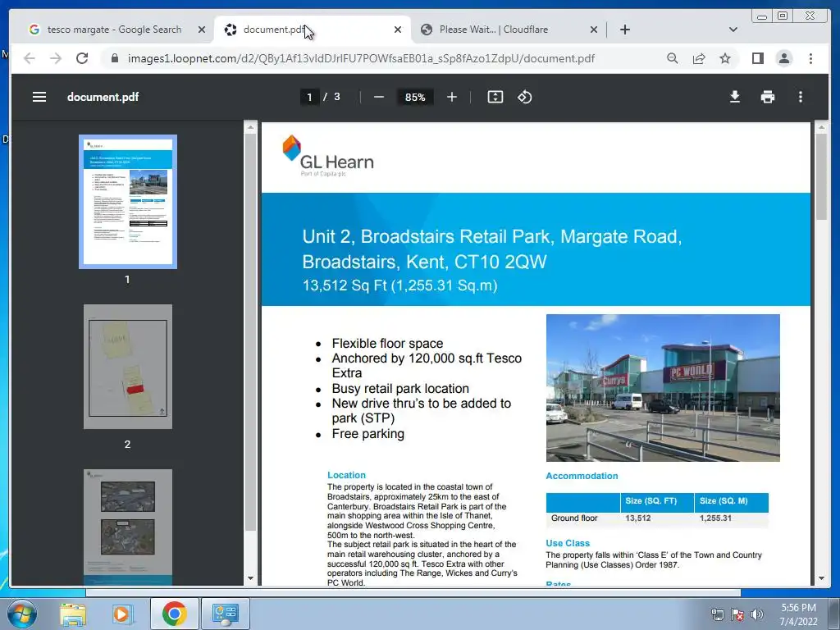The height and width of the screenshot is (630, 840).
Task: Select page 2 thumbnail
Action: click(x=127, y=367)
